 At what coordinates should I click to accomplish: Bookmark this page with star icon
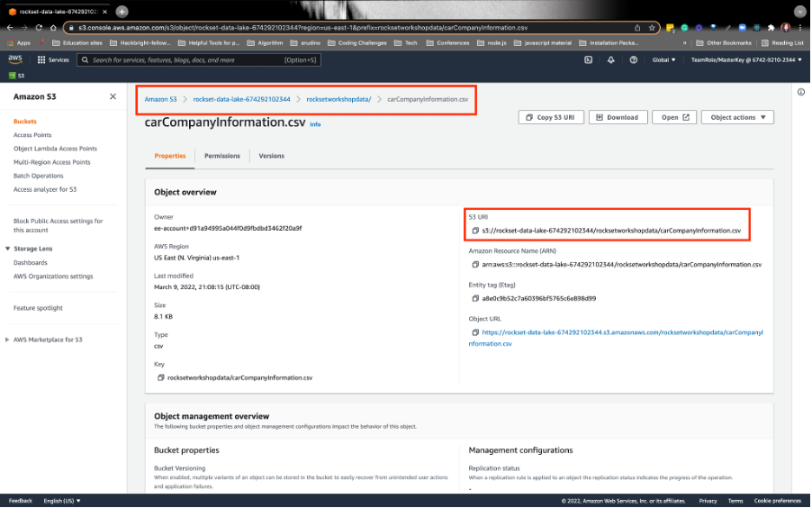(x=652, y=28)
